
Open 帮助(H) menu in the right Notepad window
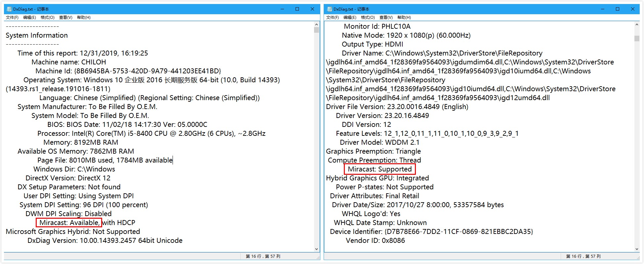point(404,18)
